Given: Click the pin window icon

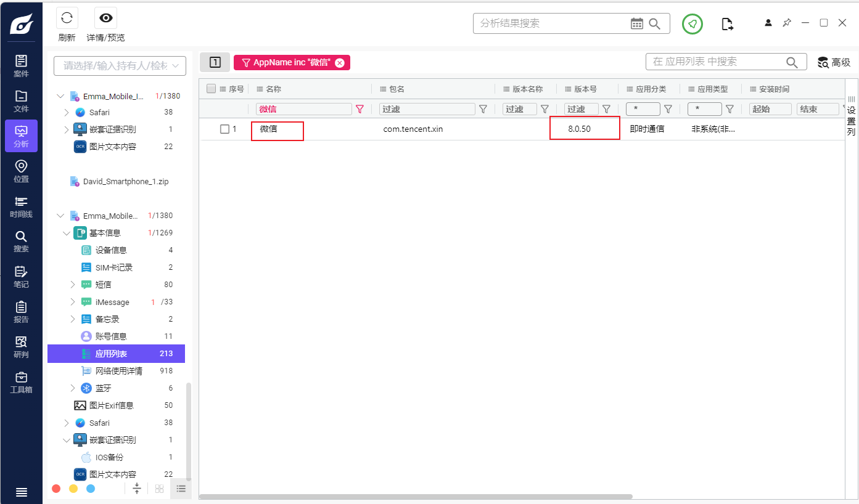Looking at the screenshot, I should [787, 23].
